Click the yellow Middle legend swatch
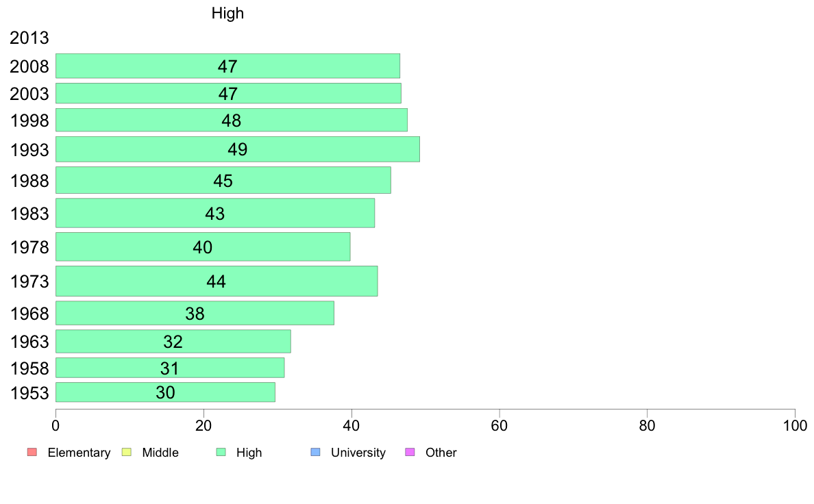 126,452
